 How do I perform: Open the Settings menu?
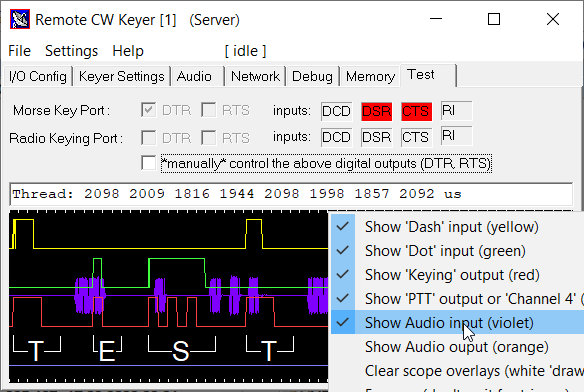72,51
